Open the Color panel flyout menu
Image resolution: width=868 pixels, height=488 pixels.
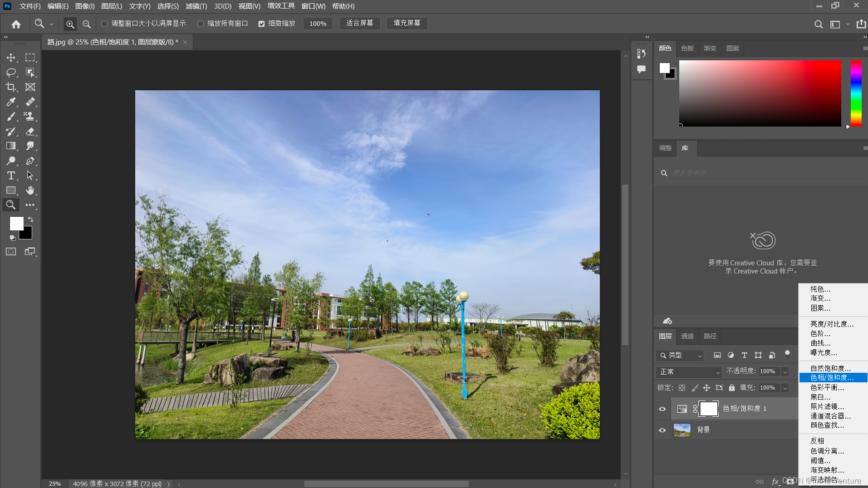click(865, 48)
